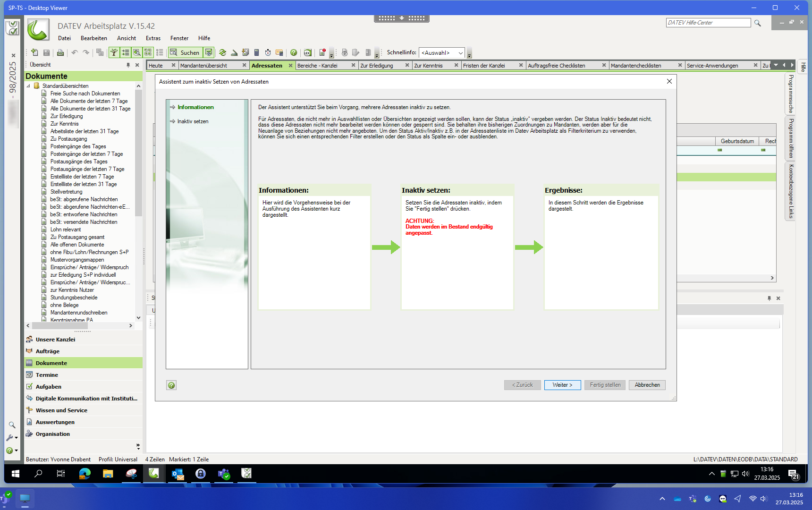
Task: Open the Extras menu
Action: coord(153,38)
